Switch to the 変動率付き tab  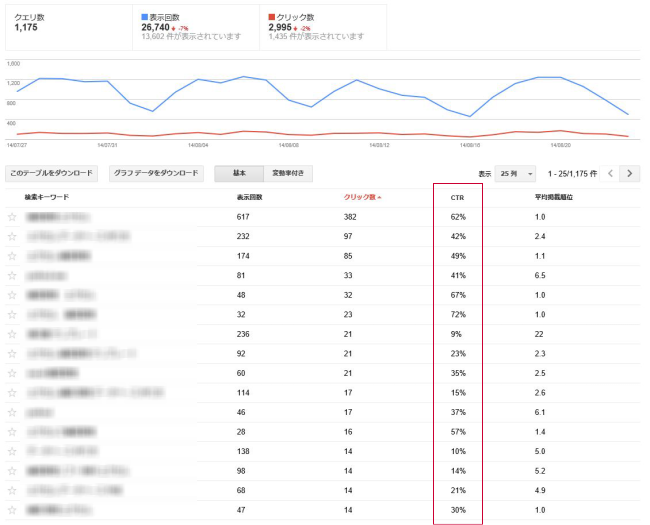[x=288, y=173]
